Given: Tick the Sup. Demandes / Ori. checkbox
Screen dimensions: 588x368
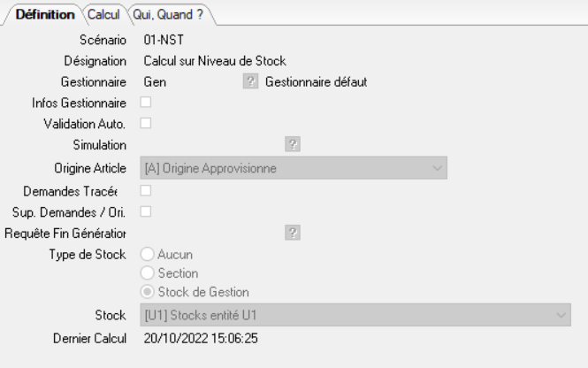Looking at the screenshot, I should tap(146, 211).
